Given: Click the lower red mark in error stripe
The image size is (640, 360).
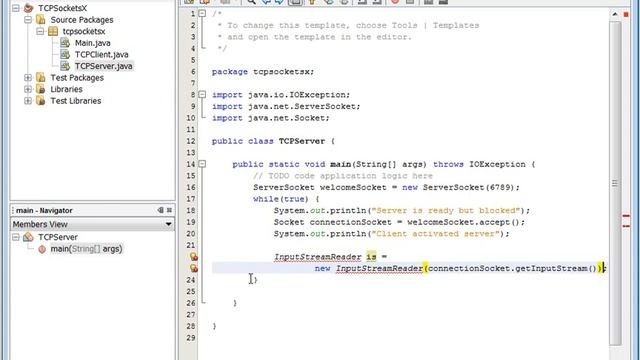Looking at the screenshot, I should [626, 225].
